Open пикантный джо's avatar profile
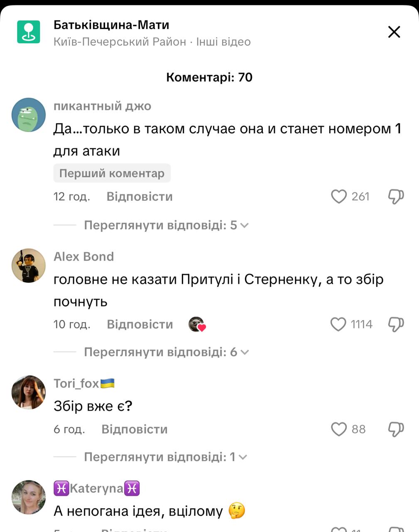The width and height of the screenshot is (419, 532). pyautogui.click(x=28, y=115)
